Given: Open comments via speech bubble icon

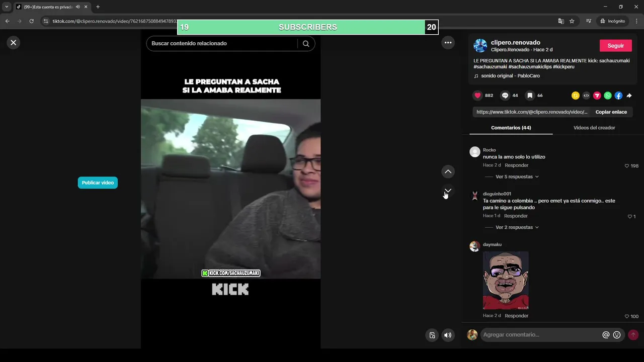Looking at the screenshot, I should point(505,96).
